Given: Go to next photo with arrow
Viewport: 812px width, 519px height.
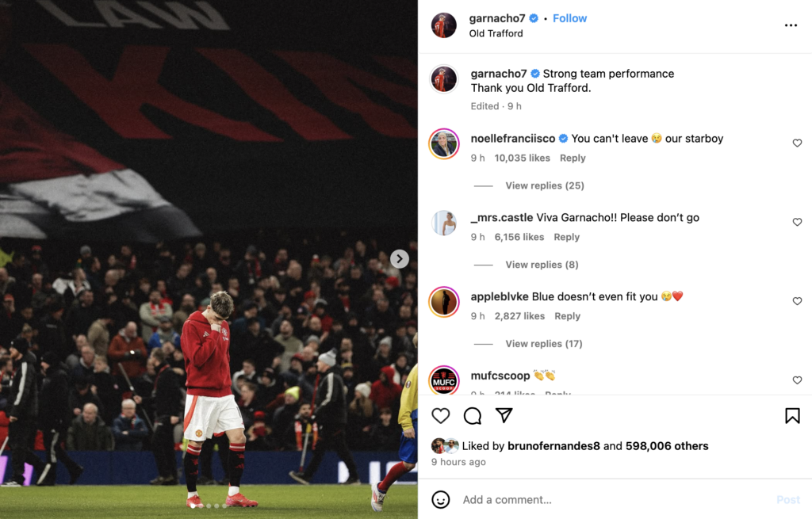Looking at the screenshot, I should [400, 259].
